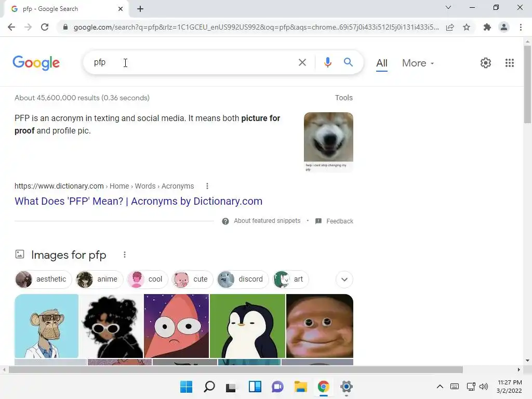The height and width of the screenshot is (399, 532).
Task: Filter images by anime chip
Action: (99, 279)
